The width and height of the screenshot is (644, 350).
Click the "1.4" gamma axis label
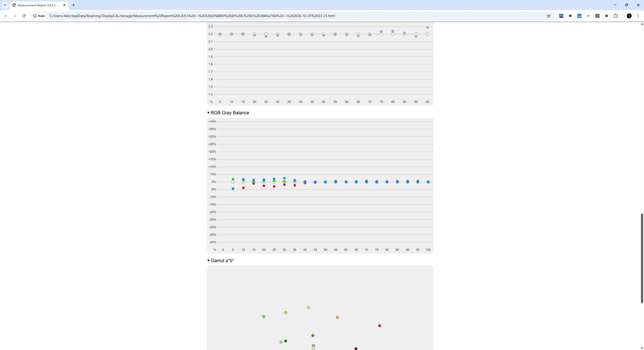tap(211, 95)
